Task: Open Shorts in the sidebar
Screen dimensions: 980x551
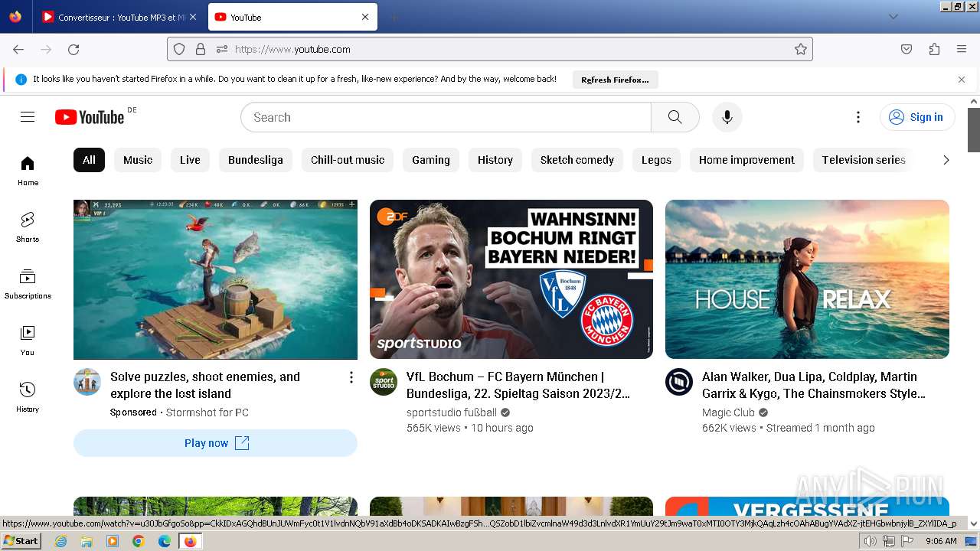Action: (28, 227)
